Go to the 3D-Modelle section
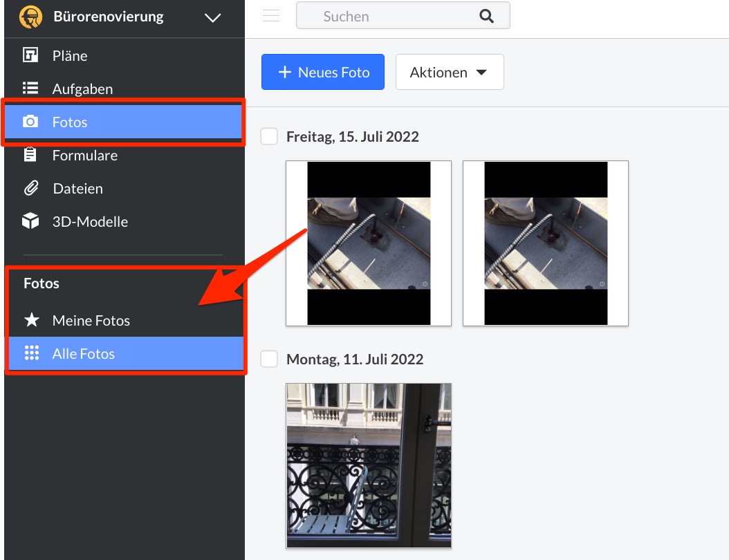Viewport: 729px width, 560px height. tap(90, 222)
